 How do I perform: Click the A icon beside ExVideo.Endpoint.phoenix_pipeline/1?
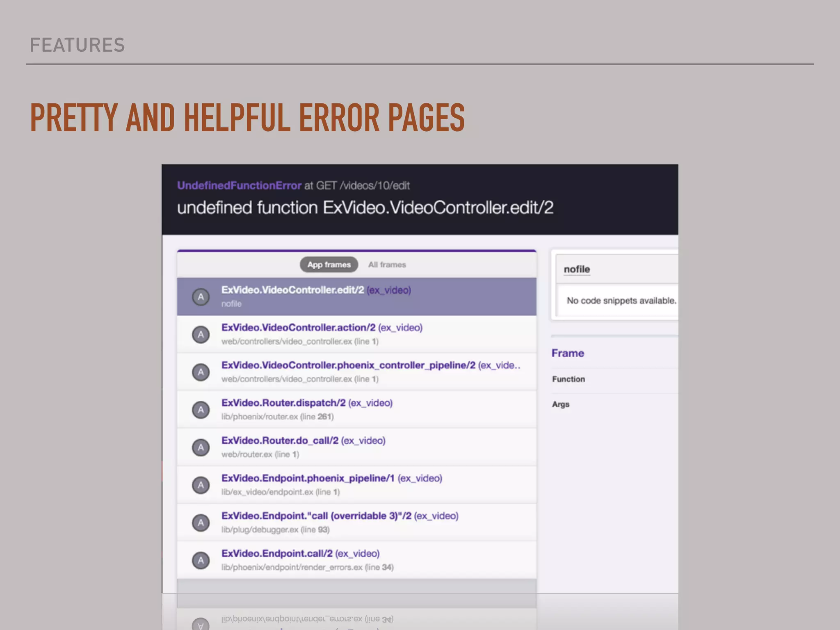pyautogui.click(x=201, y=485)
